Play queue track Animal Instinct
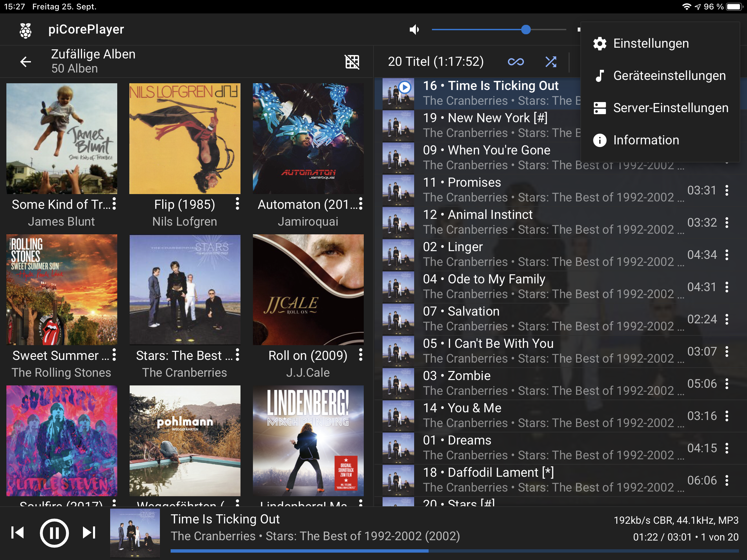This screenshot has width=747, height=560. click(561, 223)
